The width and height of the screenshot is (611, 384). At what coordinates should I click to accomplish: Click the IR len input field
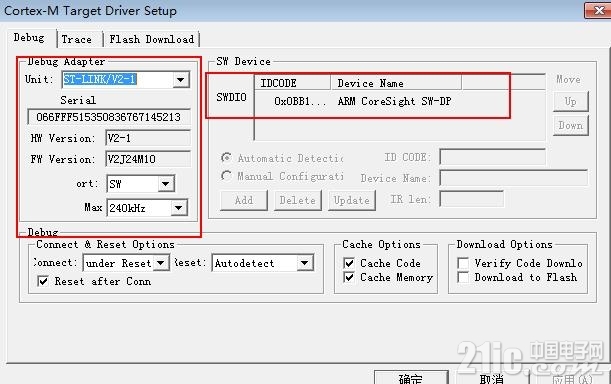(471, 199)
